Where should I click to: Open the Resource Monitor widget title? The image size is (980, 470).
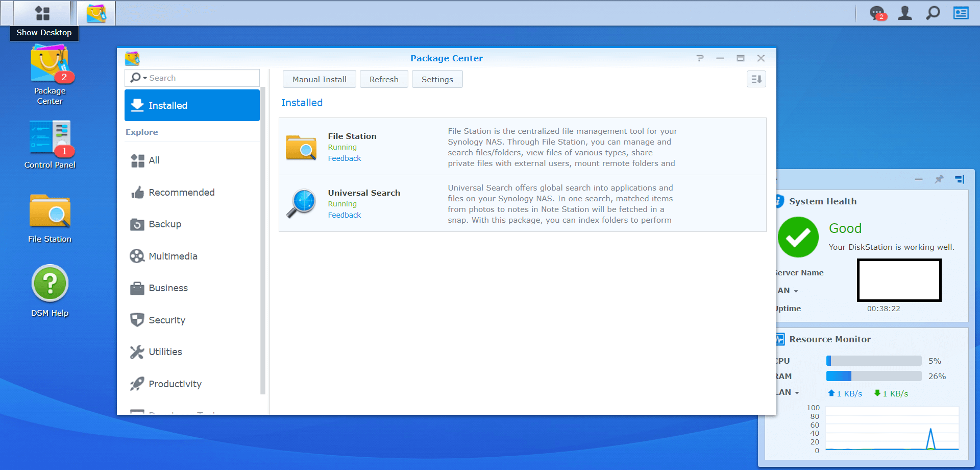pyautogui.click(x=830, y=339)
